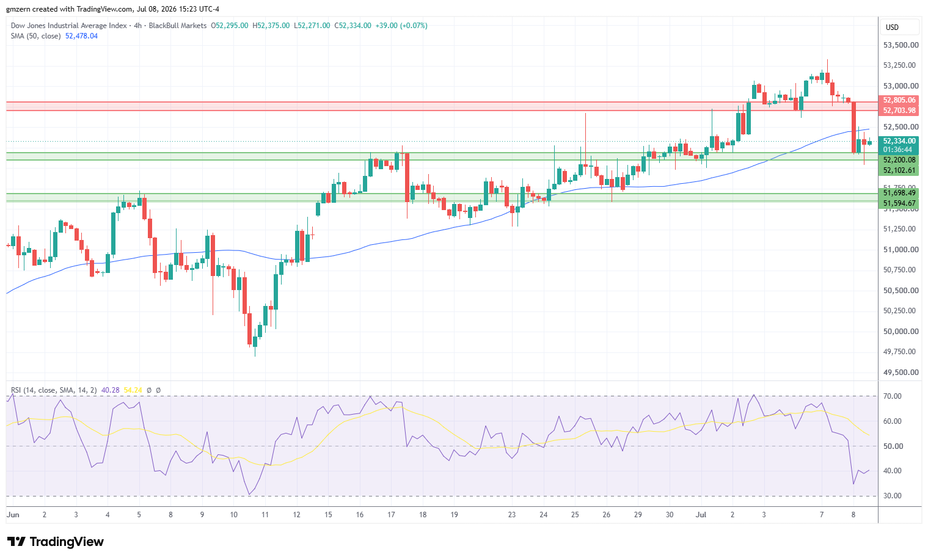Viewport: 928px width, 560px height.
Task: Click the 70.00 RSI axis label
Action: (x=893, y=396)
